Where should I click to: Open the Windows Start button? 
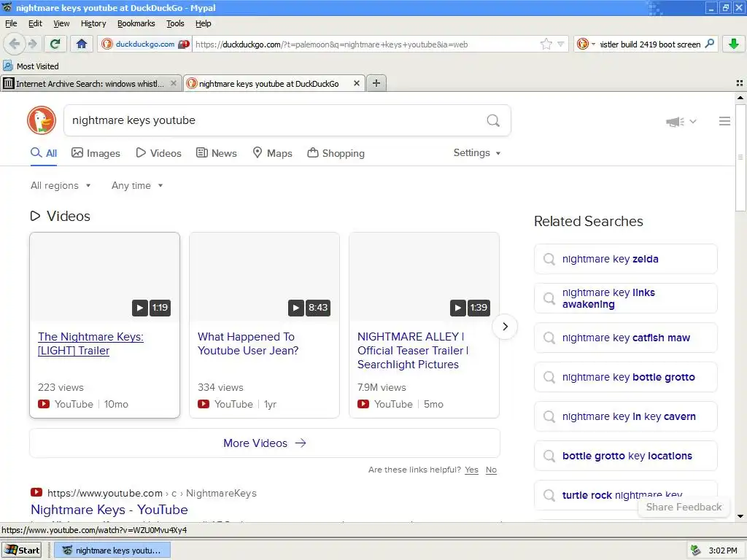click(x=22, y=551)
